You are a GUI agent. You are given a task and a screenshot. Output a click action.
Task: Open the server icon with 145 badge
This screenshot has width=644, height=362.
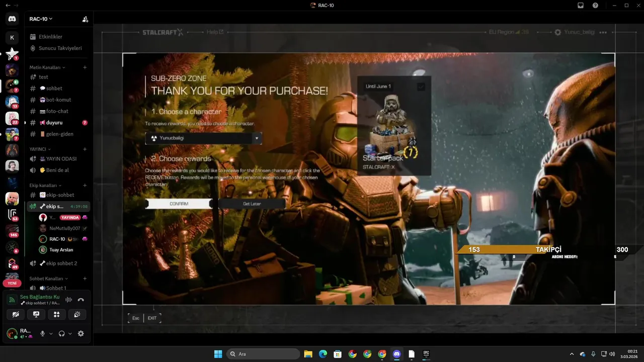tap(12, 231)
